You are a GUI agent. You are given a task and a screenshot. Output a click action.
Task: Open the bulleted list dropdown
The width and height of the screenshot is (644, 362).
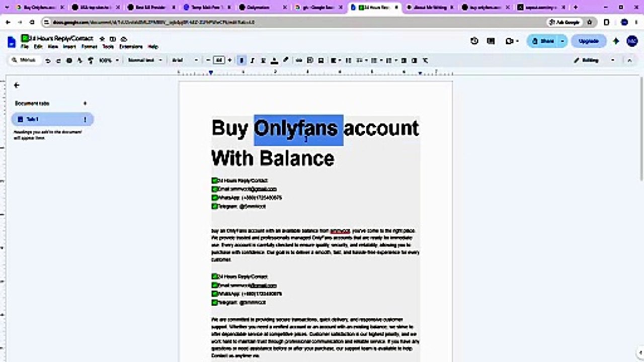[x=376, y=60]
